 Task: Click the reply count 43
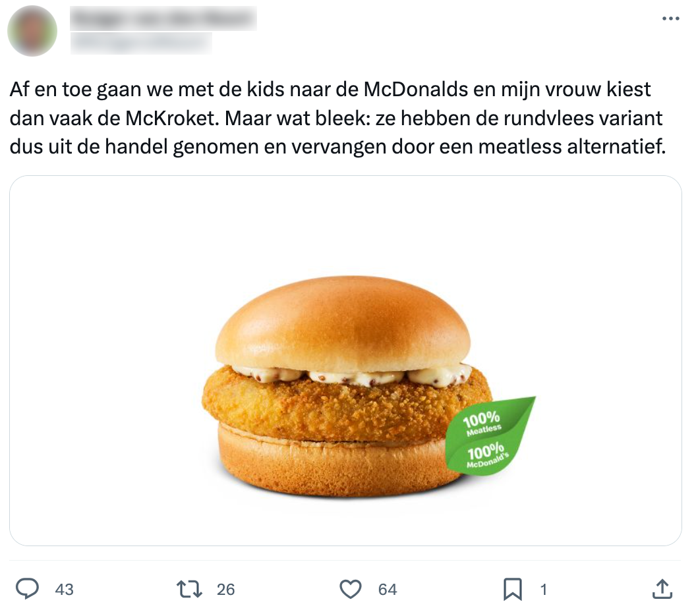pos(65,590)
